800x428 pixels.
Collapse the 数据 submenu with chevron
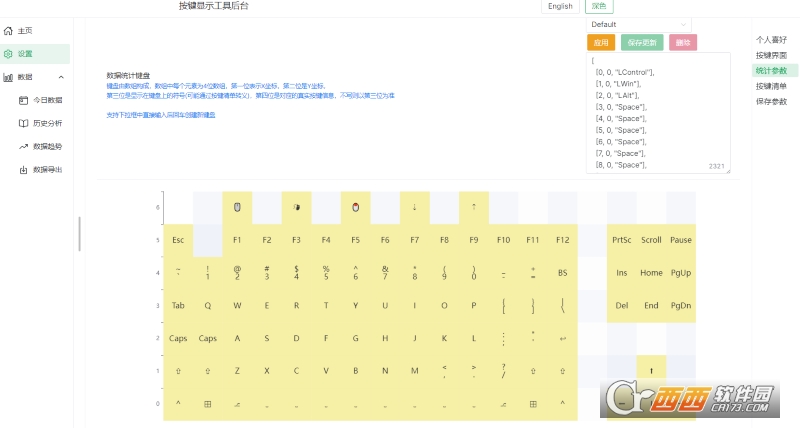coord(61,77)
